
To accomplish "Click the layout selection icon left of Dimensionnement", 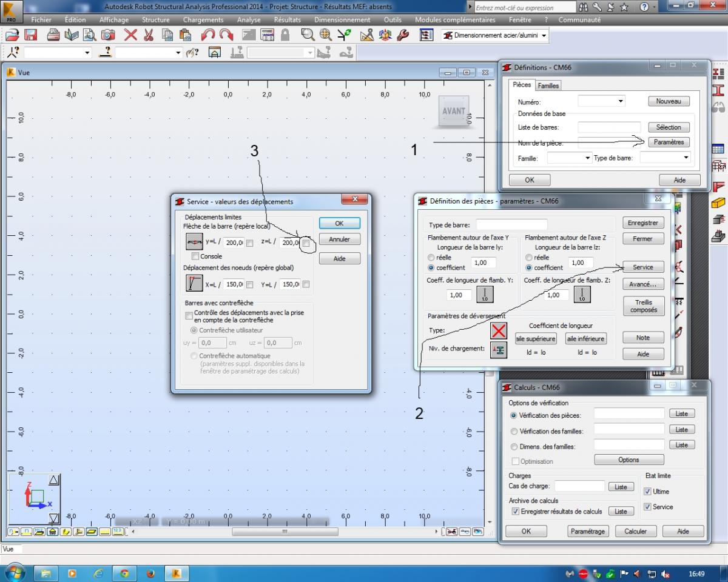I will (x=426, y=35).
